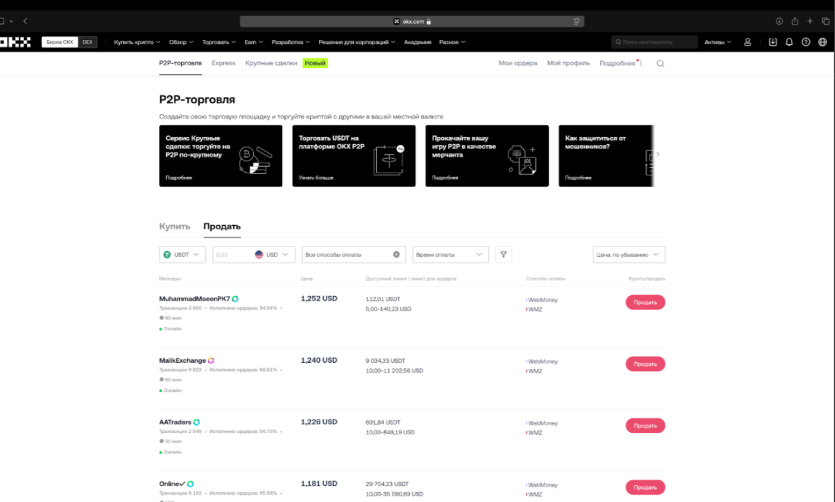Advance banner carousel with right arrow
Image resolution: width=835 pixels, height=502 pixels.
(658, 154)
